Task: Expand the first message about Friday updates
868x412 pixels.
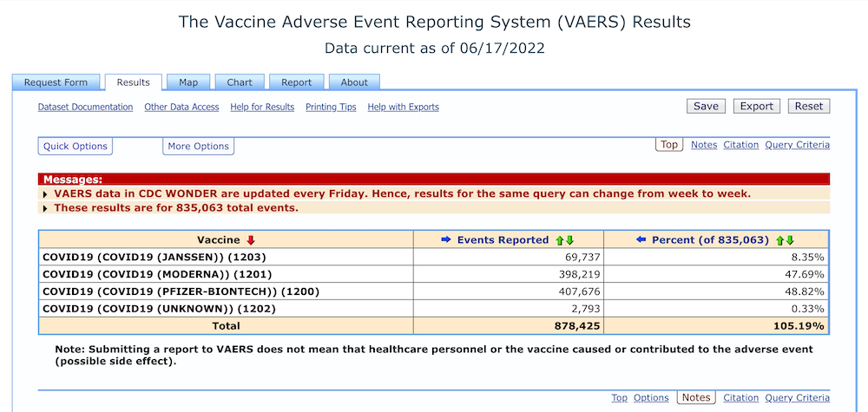Action: point(45,194)
